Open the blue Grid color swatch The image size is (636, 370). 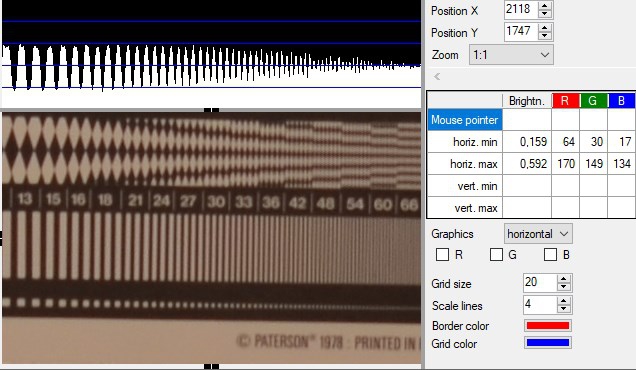(x=548, y=343)
